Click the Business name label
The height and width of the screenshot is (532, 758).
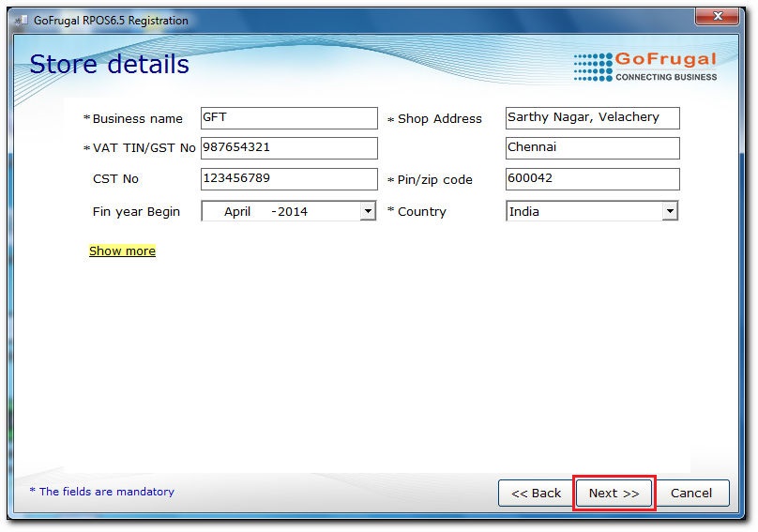[x=137, y=118]
